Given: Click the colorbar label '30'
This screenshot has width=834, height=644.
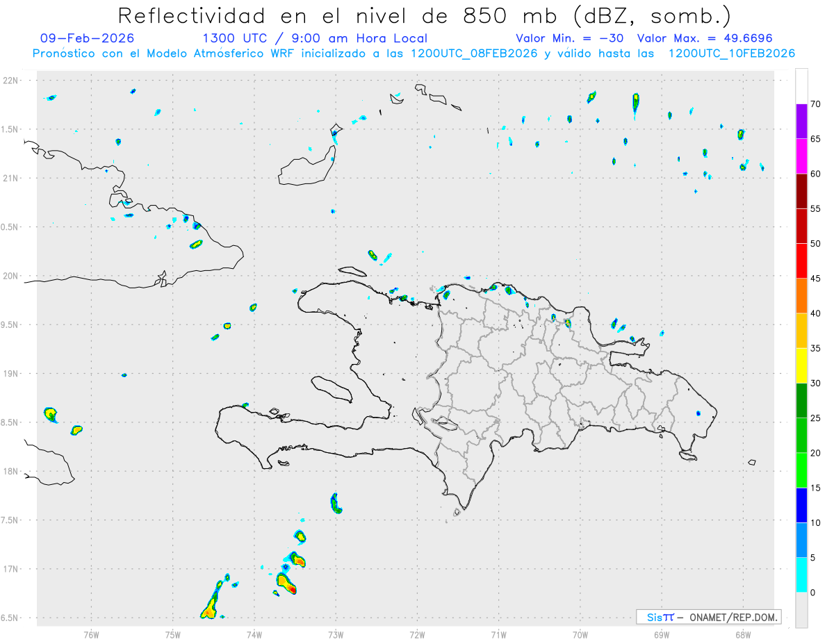Looking at the screenshot, I should point(816,383).
